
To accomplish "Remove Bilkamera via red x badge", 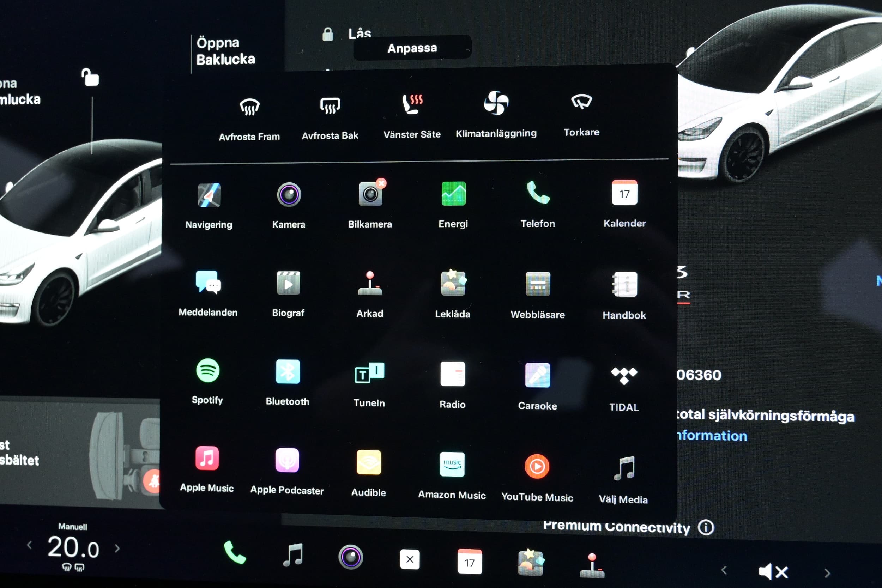I will point(381,183).
